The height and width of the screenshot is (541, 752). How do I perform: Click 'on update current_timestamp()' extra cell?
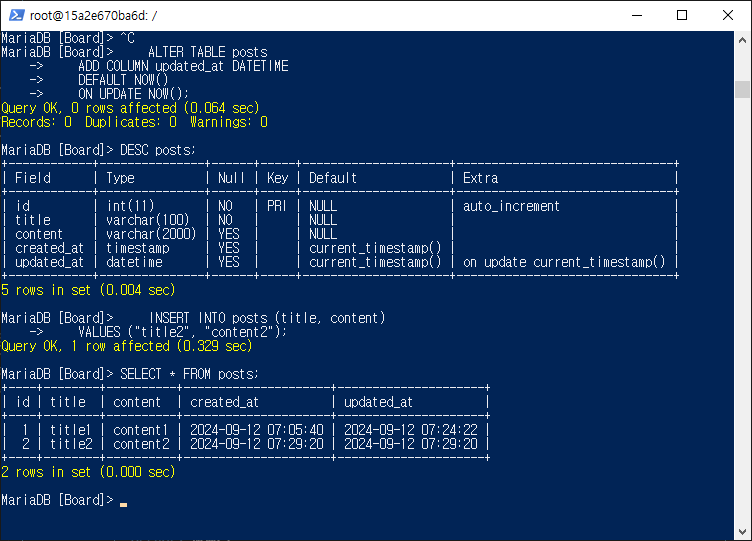point(564,262)
